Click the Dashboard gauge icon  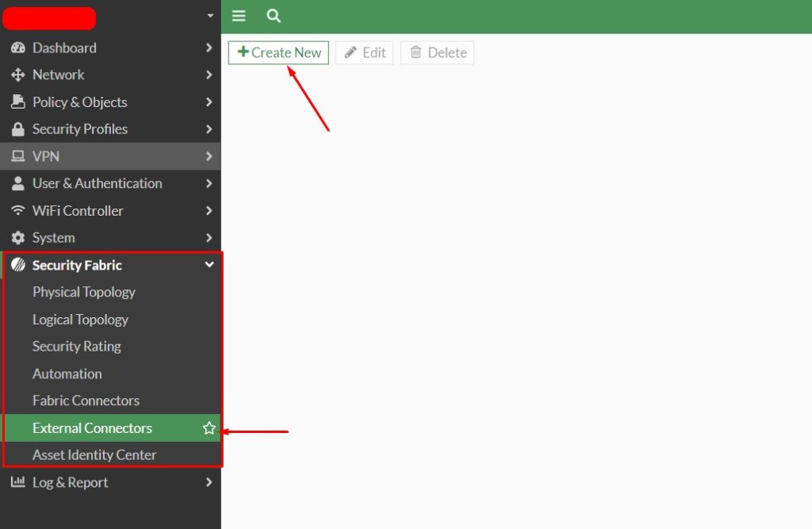(x=17, y=48)
